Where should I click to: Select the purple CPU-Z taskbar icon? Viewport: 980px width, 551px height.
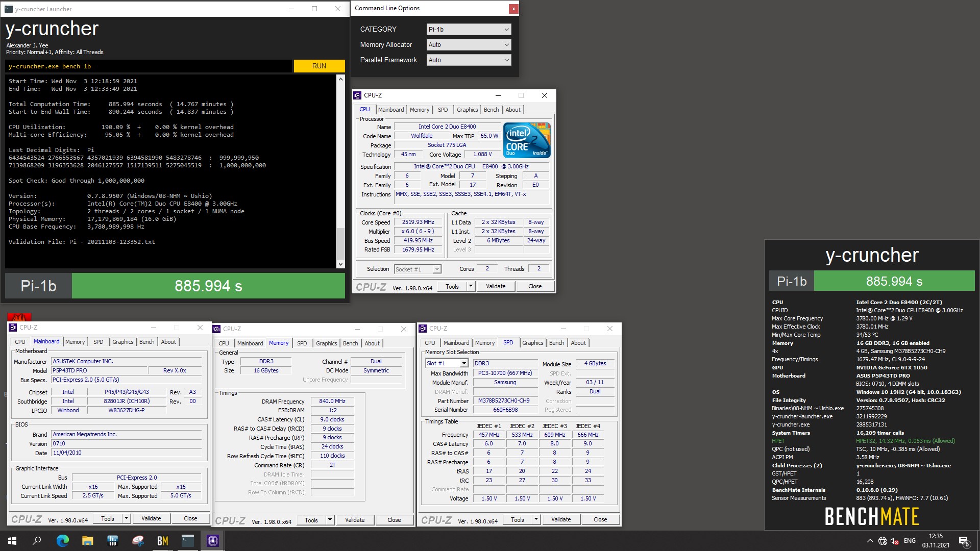[212, 541]
